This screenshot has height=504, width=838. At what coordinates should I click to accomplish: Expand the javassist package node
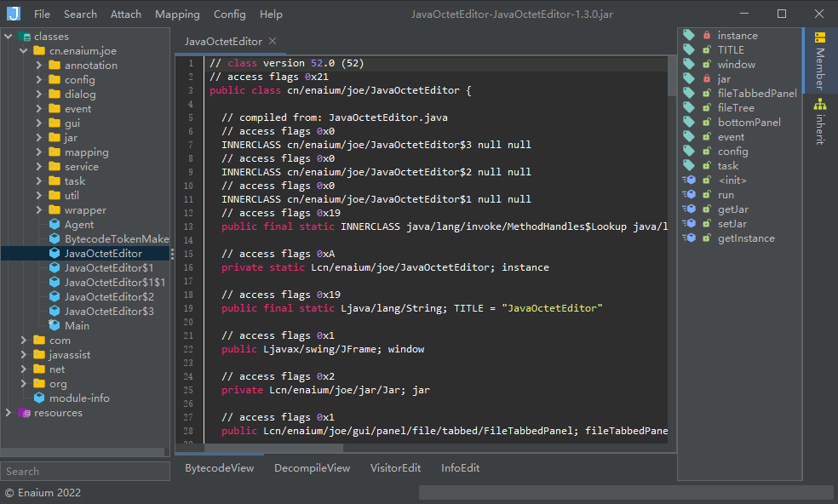coord(24,355)
